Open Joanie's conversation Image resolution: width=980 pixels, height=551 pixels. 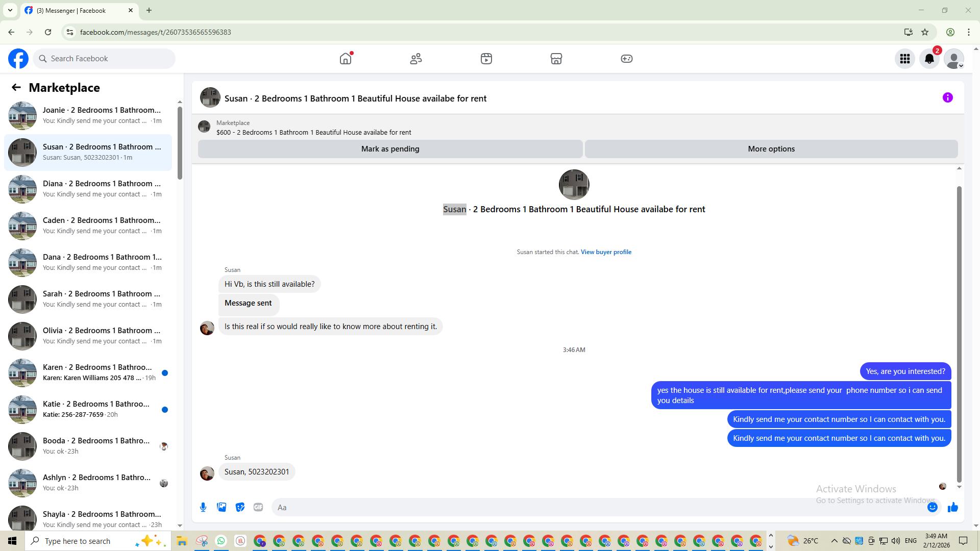click(88, 116)
